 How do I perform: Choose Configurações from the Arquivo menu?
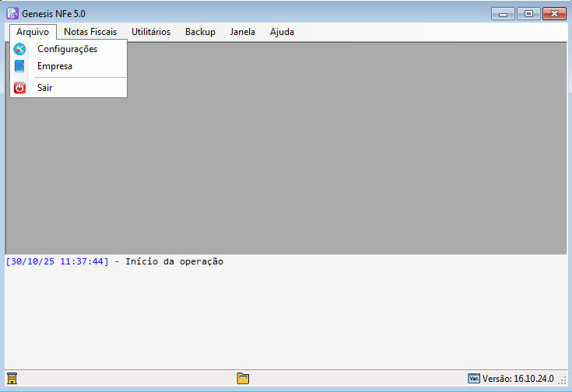click(67, 49)
